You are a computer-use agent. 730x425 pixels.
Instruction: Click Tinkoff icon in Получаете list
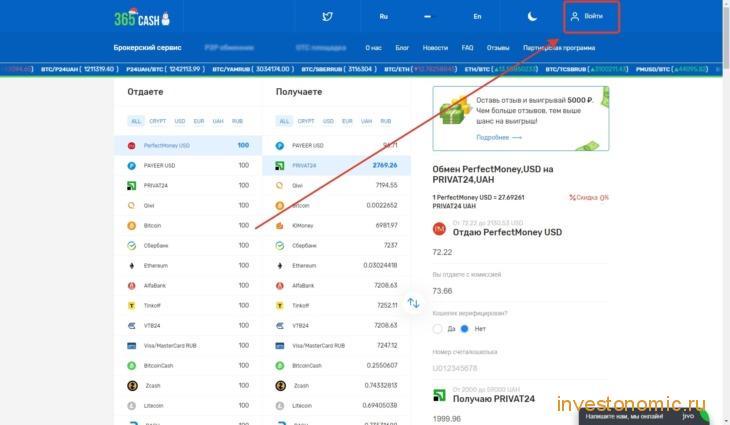(280, 306)
